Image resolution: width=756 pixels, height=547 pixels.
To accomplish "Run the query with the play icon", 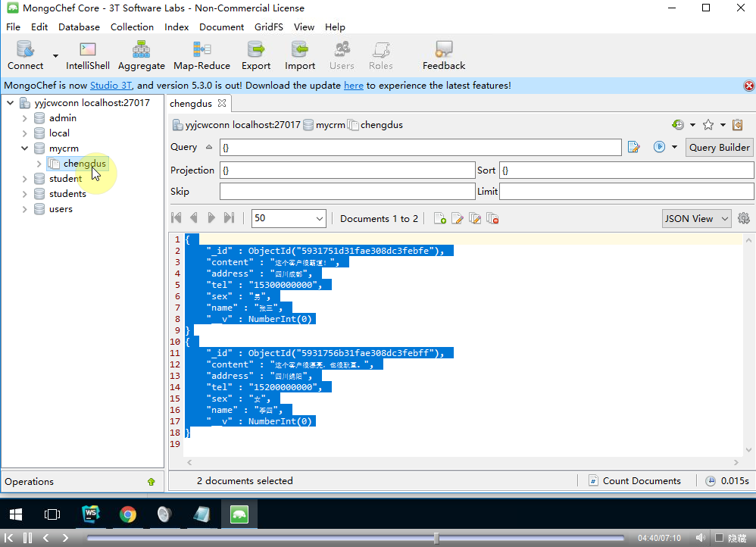I will [x=659, y=147].
